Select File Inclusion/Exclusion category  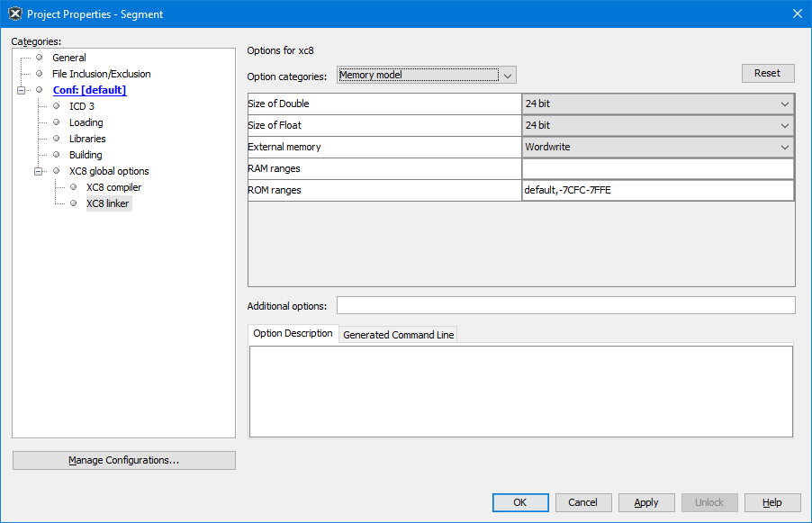tap(102, 74)
